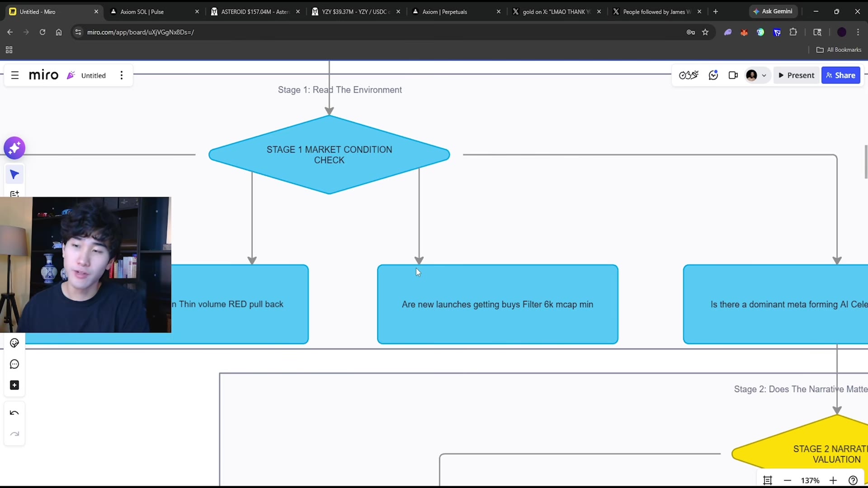Bookmark this page with star icon
The width and height of the screenshot is (868, 488).
point(705,32)
